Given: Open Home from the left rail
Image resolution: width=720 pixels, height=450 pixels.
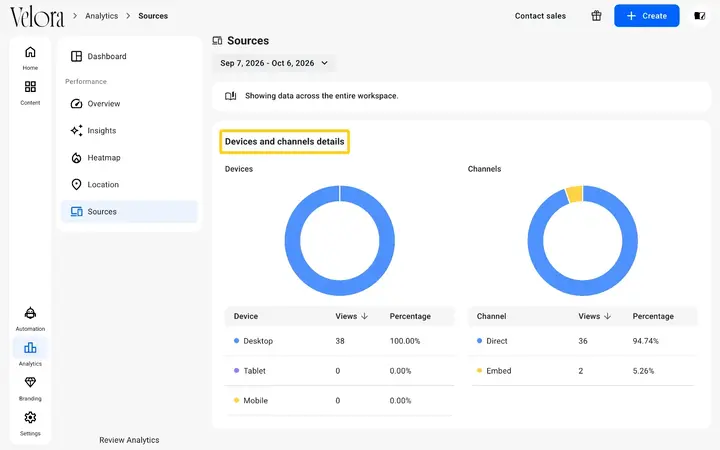Looking at the screenshot, I should tap(30, 58).
